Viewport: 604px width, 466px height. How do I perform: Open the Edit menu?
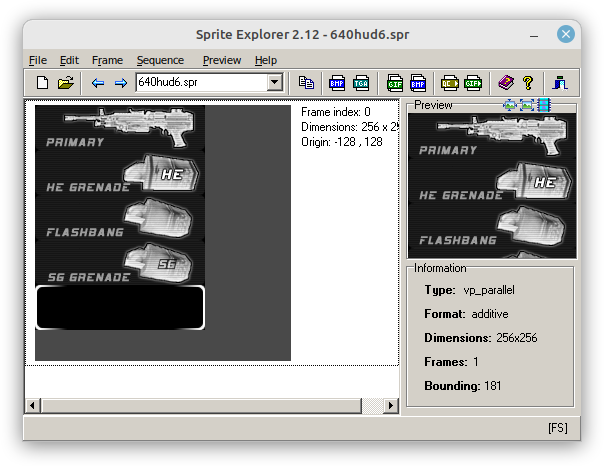pyautogui.click(x=69, y=60)
